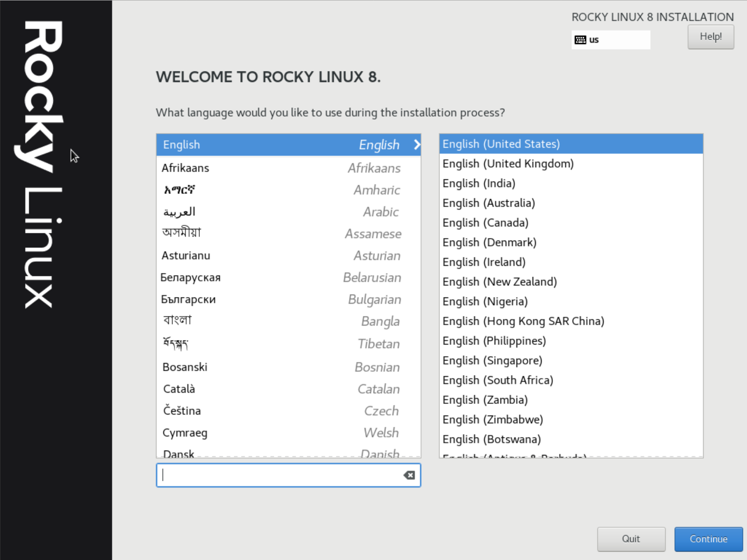
Task: Clear the language search field with the backspace icon
Action: (x=409, y=475)
